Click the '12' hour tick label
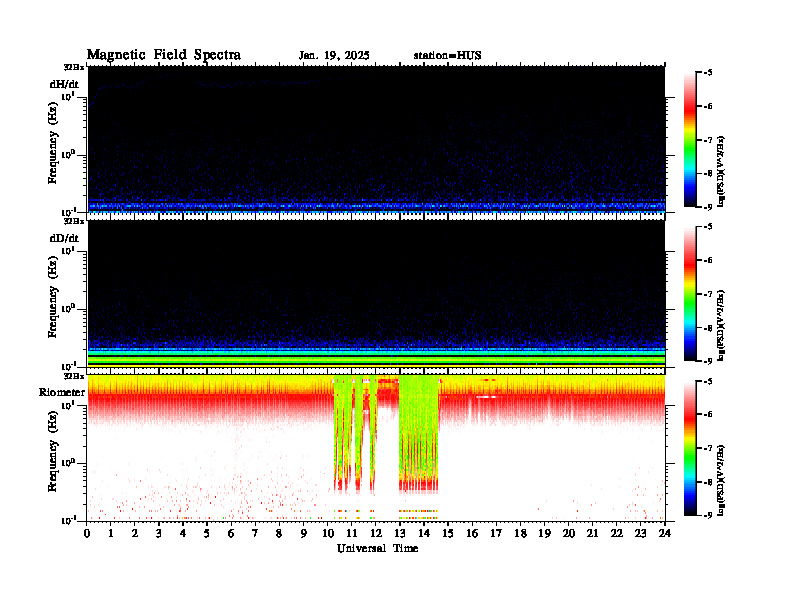The height and width of the screenshot is (612, 792). point(376,533)
